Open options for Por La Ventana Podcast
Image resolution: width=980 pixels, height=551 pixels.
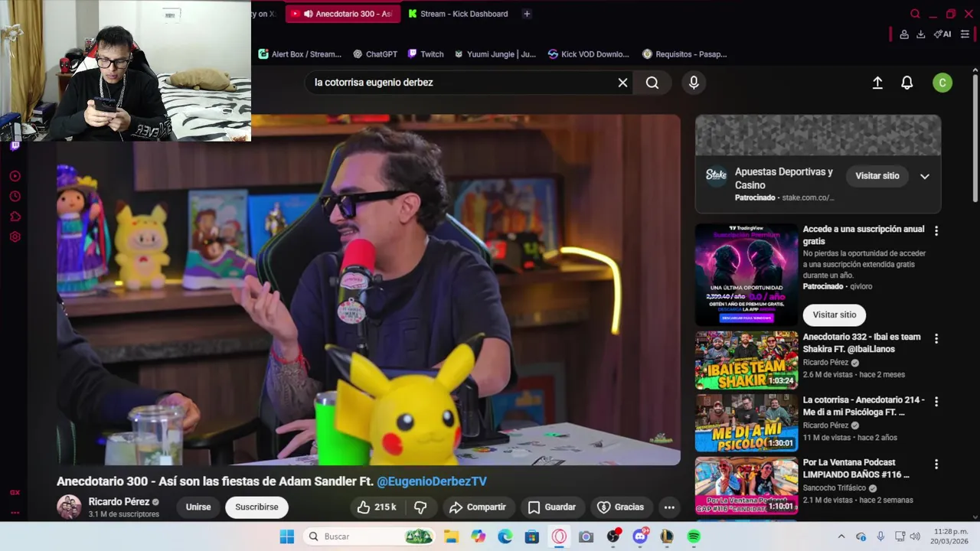click(936, 464)
